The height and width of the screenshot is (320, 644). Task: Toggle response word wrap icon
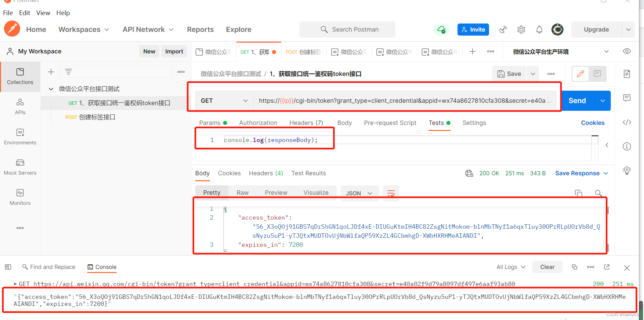391,193
